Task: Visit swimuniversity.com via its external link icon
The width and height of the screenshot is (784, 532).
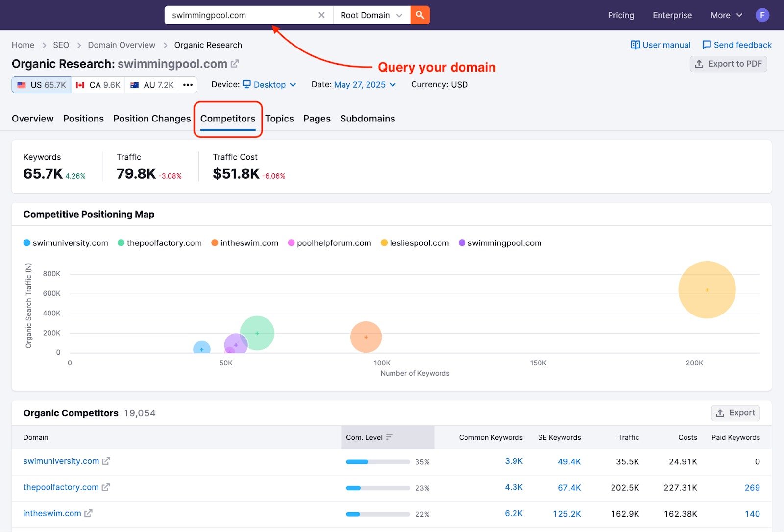Action: click(106, 461)
